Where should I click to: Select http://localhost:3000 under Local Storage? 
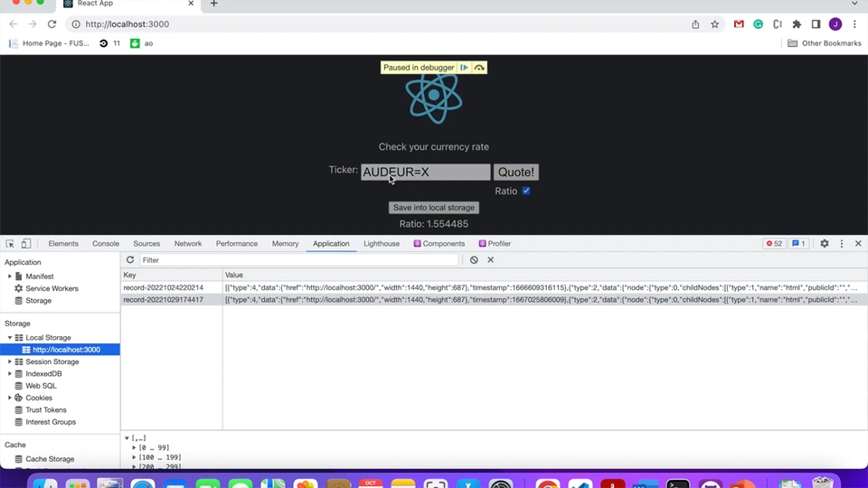pyautogui.click(x=61, y=350)
